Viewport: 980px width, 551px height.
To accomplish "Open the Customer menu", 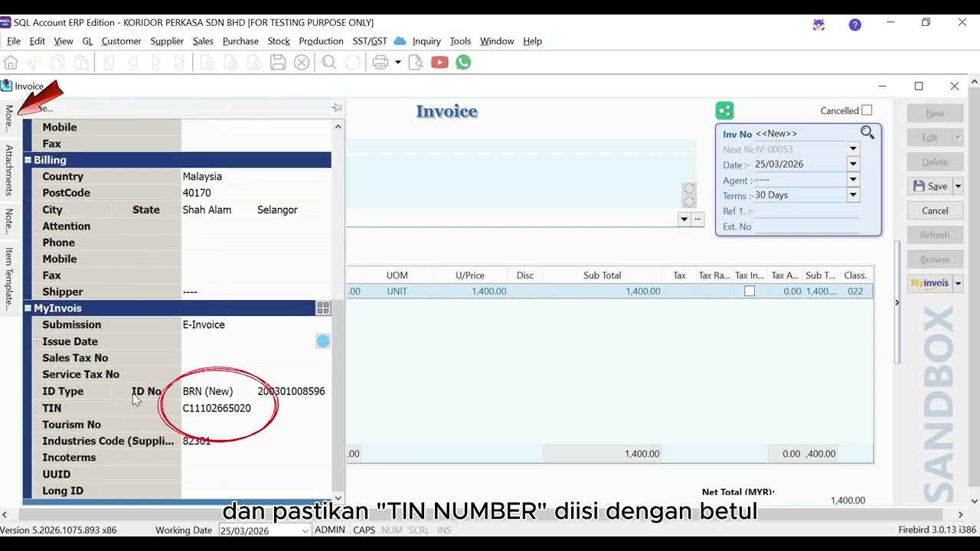I will pos(121,41).
